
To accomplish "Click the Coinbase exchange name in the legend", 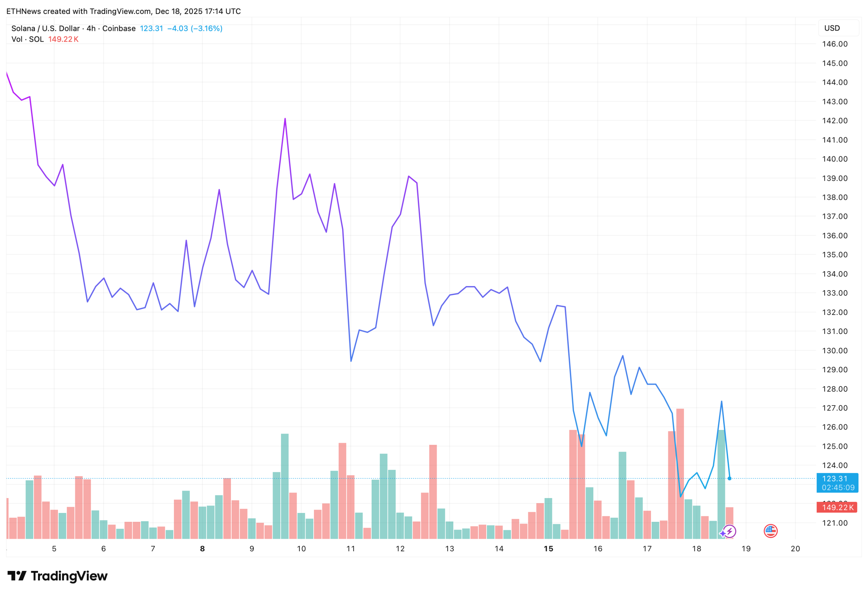I will point(119,28).
